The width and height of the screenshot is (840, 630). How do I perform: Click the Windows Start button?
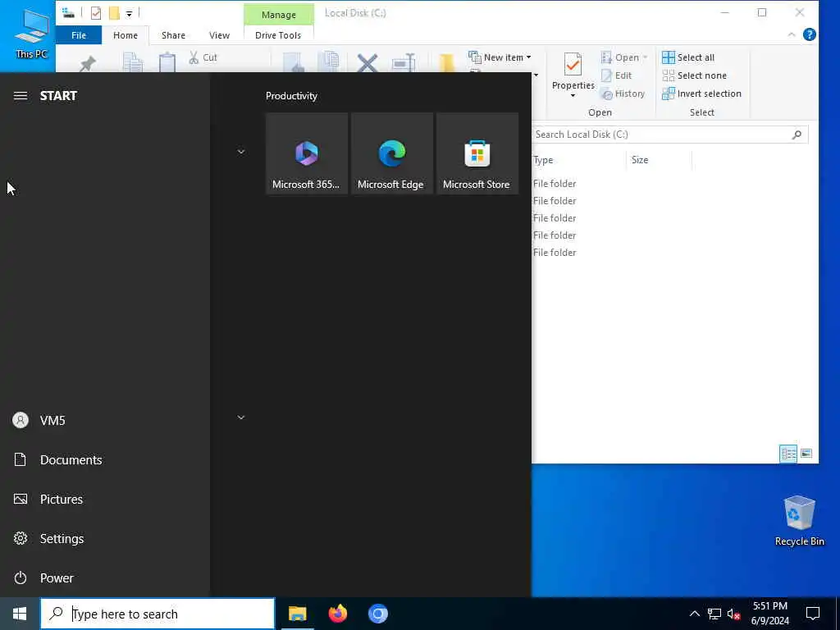[x=20, y=614]
